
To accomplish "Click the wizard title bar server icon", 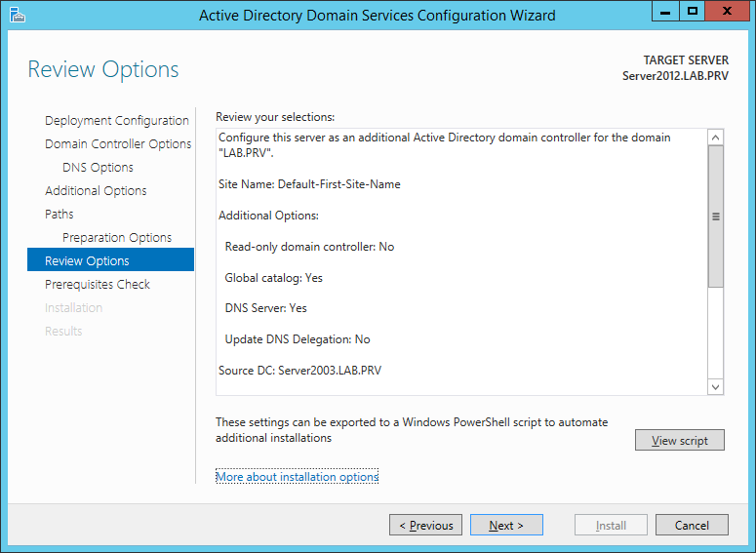I will (18, 15).
